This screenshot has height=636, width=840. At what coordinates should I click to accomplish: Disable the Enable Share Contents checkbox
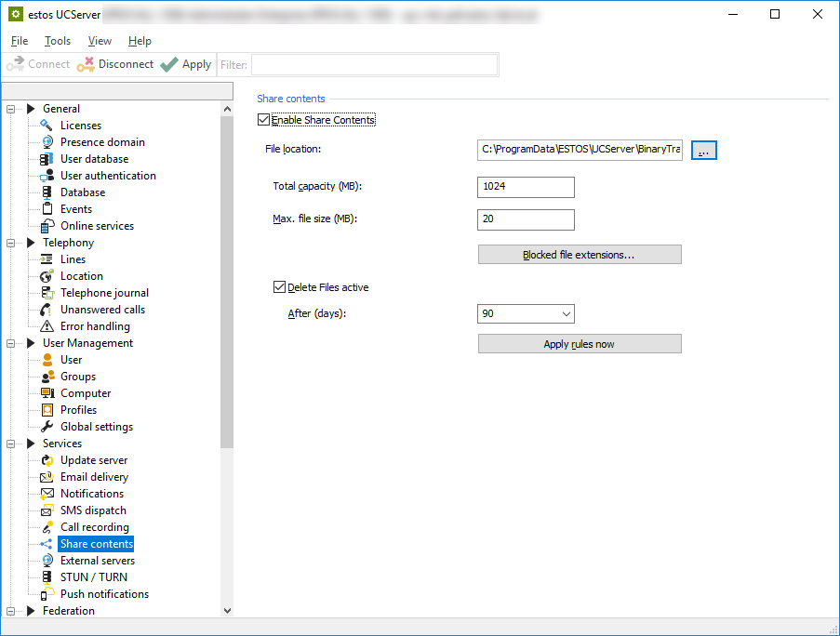(x=264, y=120)
